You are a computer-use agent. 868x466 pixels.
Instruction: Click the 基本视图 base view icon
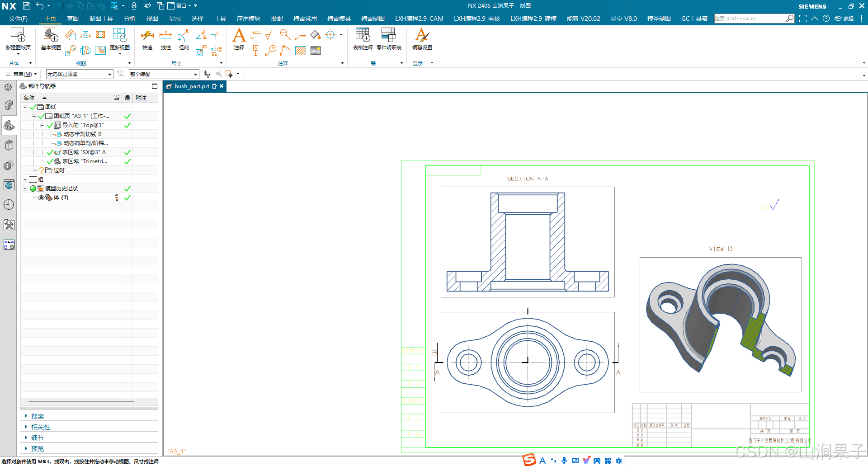[51, 35]
